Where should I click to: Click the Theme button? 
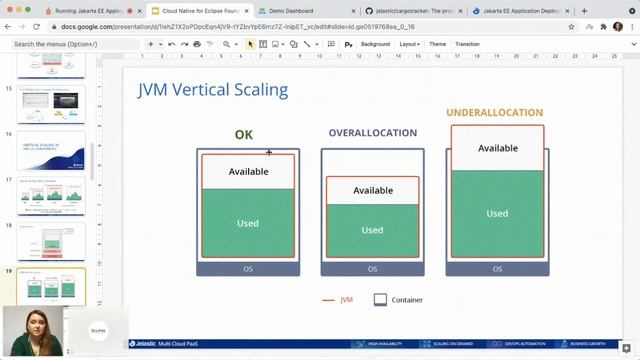(437, 44)
